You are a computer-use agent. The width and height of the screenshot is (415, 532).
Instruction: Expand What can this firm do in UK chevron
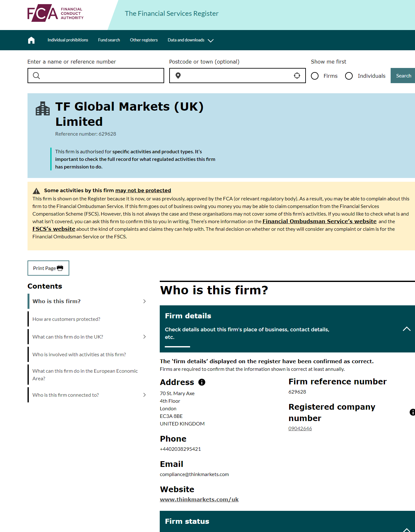145,337
